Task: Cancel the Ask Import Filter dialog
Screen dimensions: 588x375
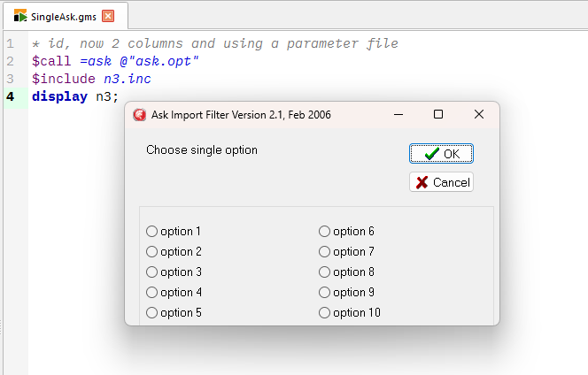Action: tap(441, 182)
